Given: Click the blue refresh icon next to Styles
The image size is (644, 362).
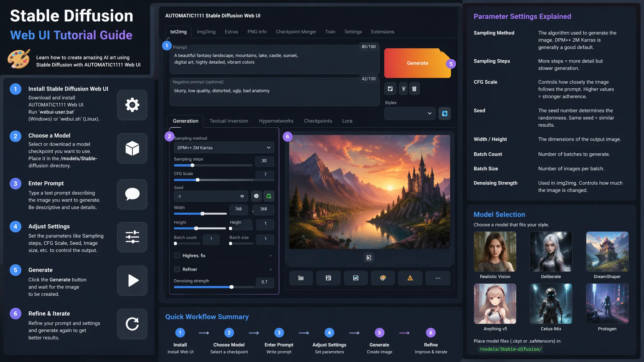Looking at the screenshot, I should click(445, 113).
